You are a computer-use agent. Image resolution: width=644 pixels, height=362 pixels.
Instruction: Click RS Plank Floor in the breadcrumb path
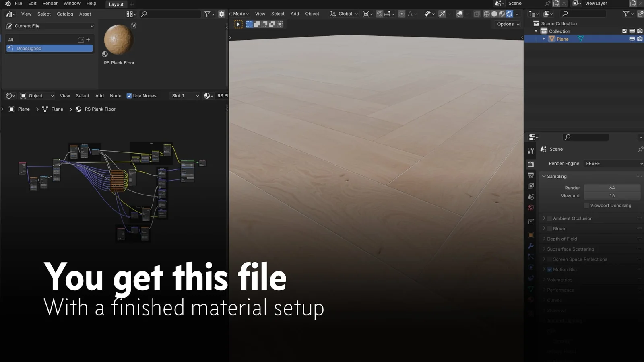tap(99, 109)
